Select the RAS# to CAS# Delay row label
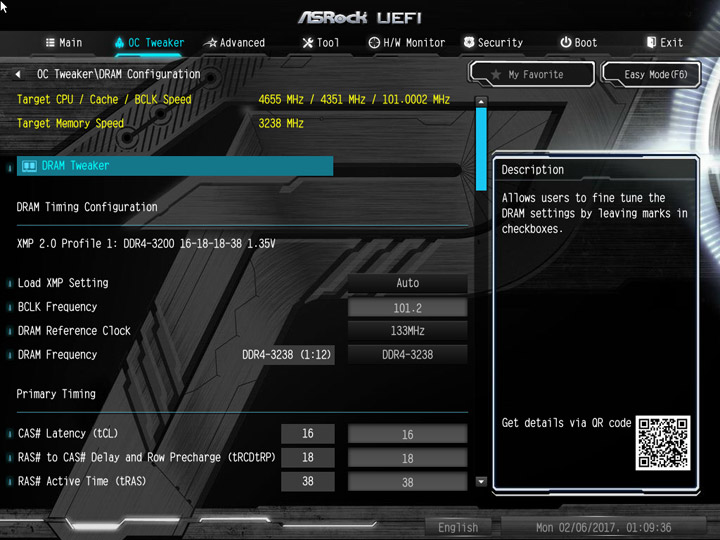Image resolution: width=720 pixels, height=540 pixels. 146,457
